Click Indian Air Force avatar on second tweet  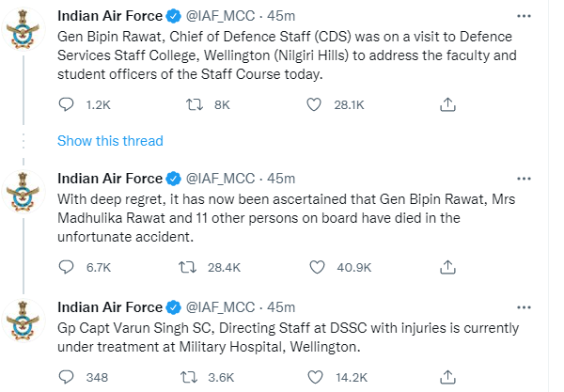23,192
